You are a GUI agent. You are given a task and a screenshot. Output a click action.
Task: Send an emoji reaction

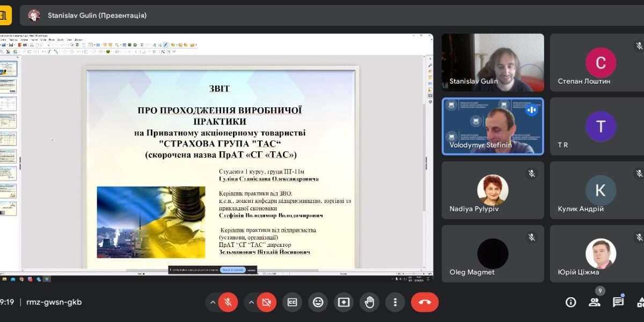coord(318,302)
